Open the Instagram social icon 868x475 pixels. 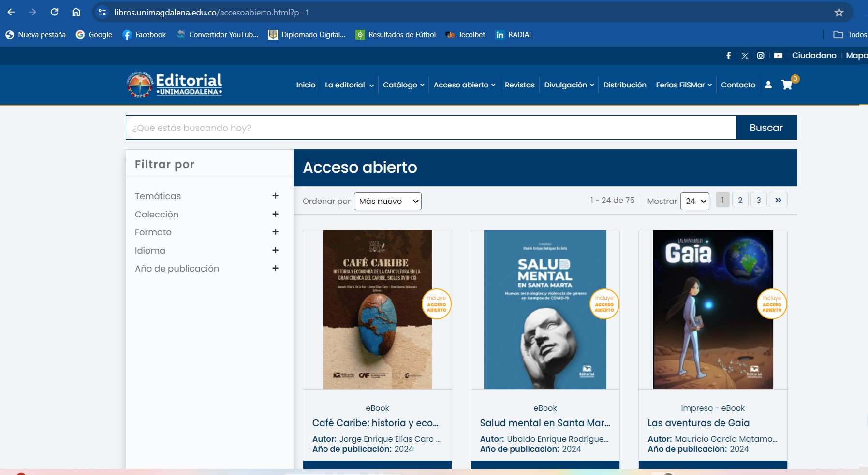761,56
